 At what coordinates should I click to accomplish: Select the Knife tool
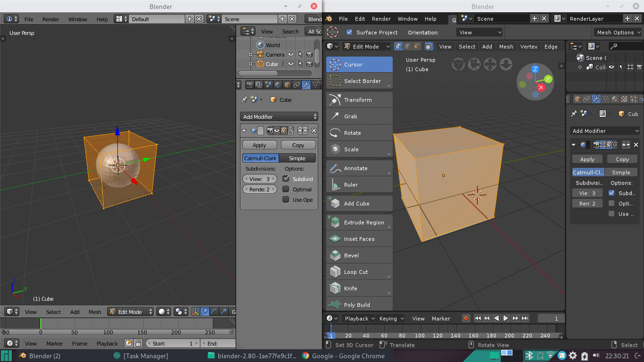[x=359, y=288]
